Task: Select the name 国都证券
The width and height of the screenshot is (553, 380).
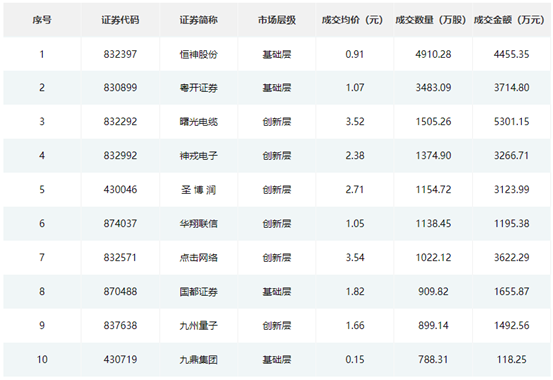Action: click(199, 292)
